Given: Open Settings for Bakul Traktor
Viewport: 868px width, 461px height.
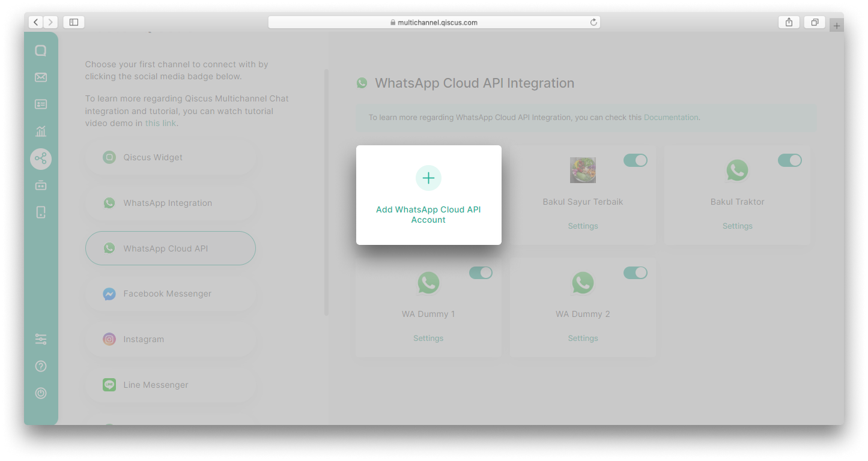Looking at the screenshot, I should coord(737,226).
